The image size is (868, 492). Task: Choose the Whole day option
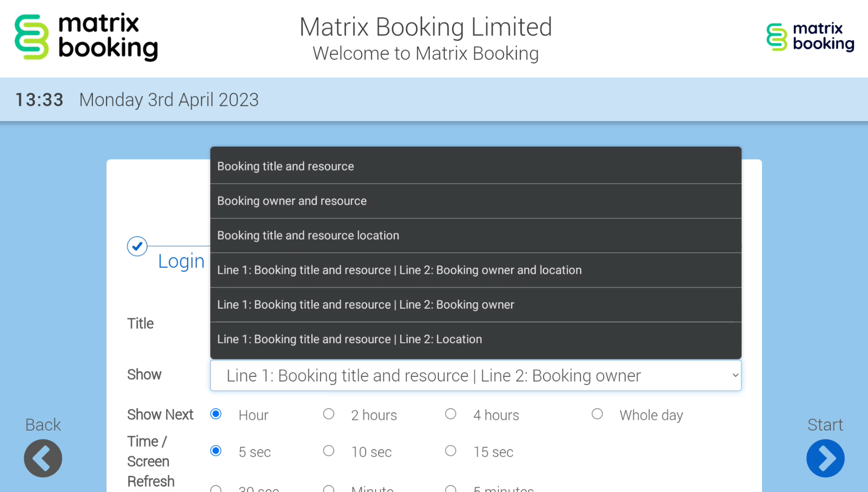click(x=597, y=414)
